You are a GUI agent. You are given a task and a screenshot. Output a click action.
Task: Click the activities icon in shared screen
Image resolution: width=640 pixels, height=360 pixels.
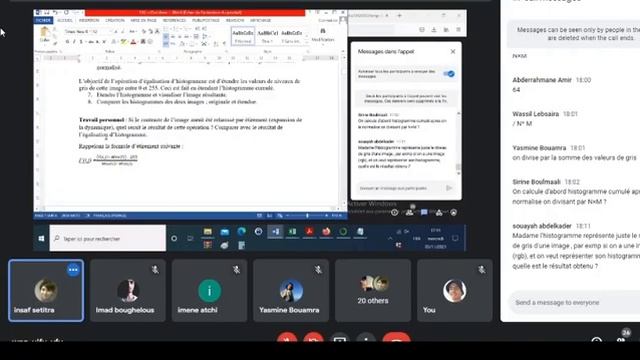click(439, 212)
